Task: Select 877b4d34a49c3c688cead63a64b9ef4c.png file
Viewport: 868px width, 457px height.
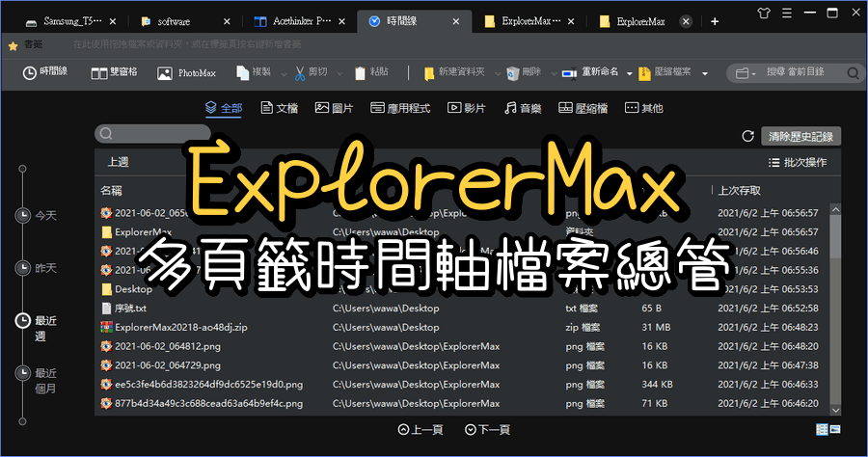Action: click(x=208, y=403)
